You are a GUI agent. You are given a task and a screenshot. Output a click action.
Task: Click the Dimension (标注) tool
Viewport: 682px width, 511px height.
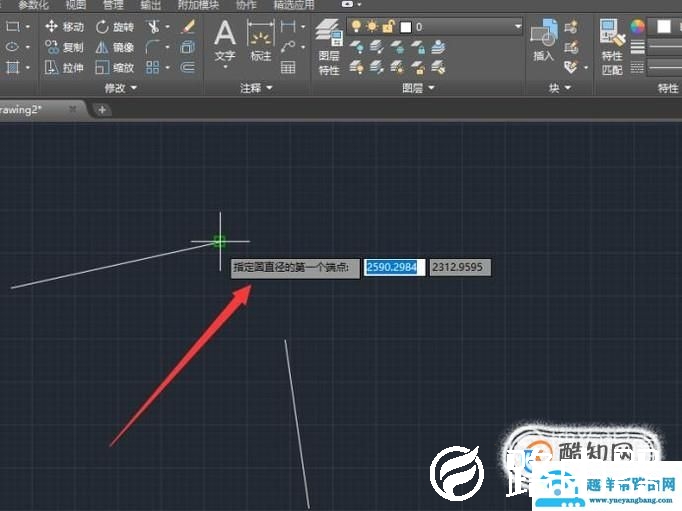[x=260, y=40]
